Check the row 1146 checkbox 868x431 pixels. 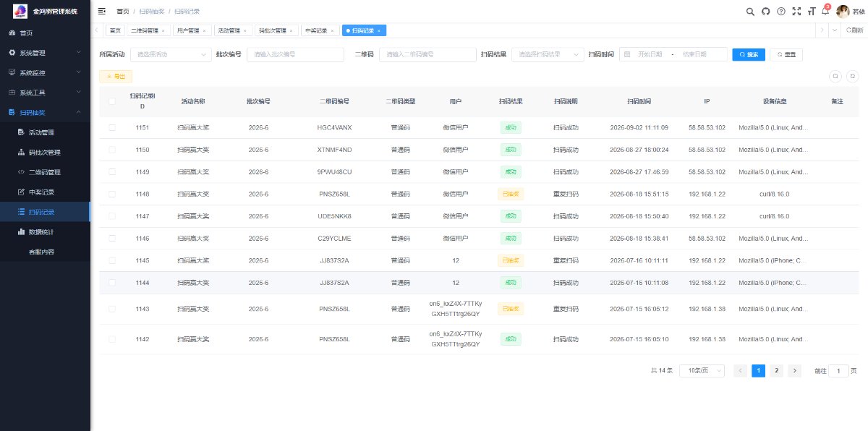tap(112, 238)
